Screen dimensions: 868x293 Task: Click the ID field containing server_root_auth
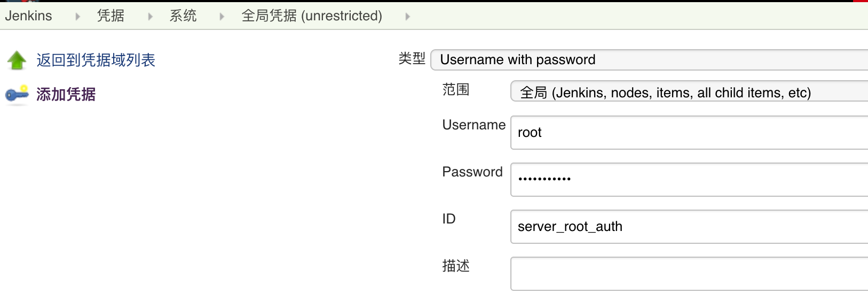coord(689,227)
